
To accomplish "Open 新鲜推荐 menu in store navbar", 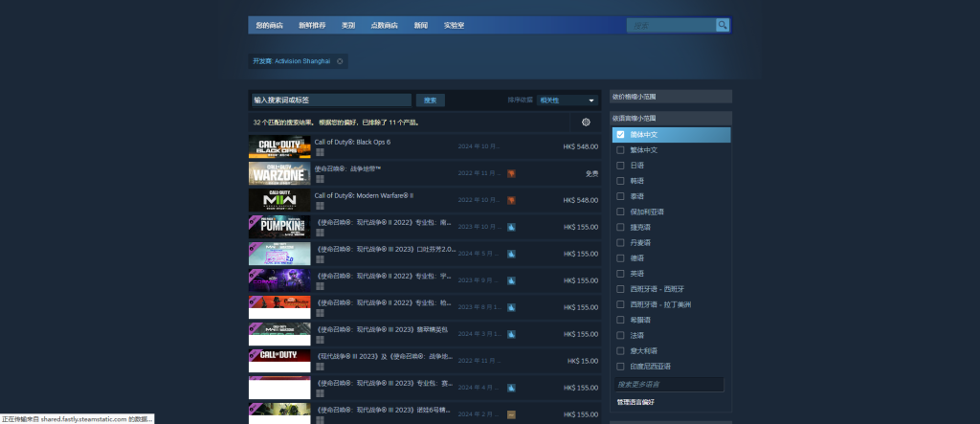I will tap(312, 26).
